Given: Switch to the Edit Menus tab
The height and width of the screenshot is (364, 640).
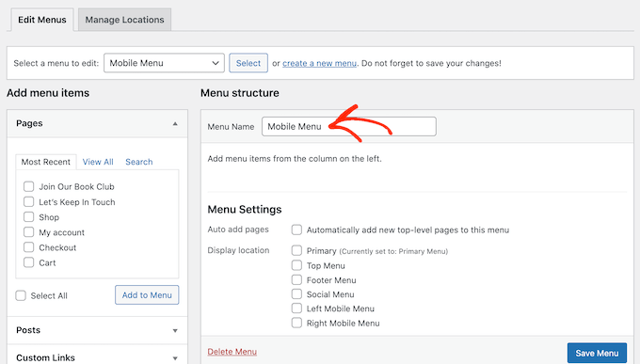Looking at the screenshot, I should tap(42, 20).
